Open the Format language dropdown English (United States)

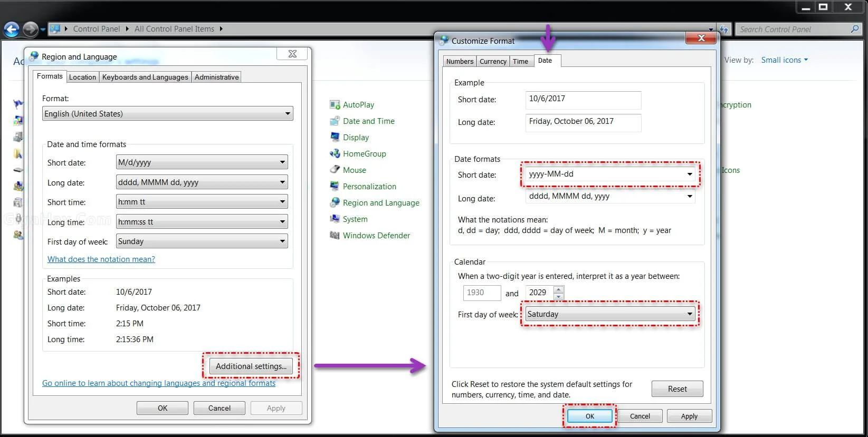[x=287, y=114]
